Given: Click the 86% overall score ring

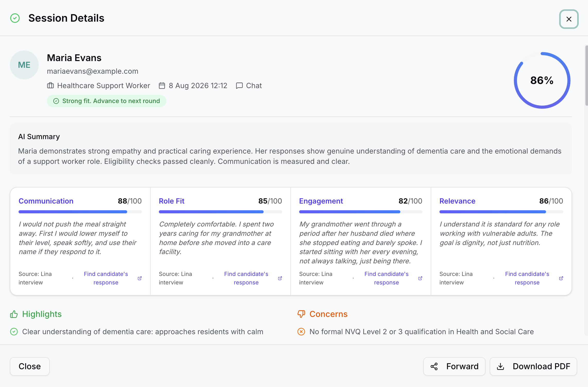Looking at the screenshot, I should click(542, 80).
